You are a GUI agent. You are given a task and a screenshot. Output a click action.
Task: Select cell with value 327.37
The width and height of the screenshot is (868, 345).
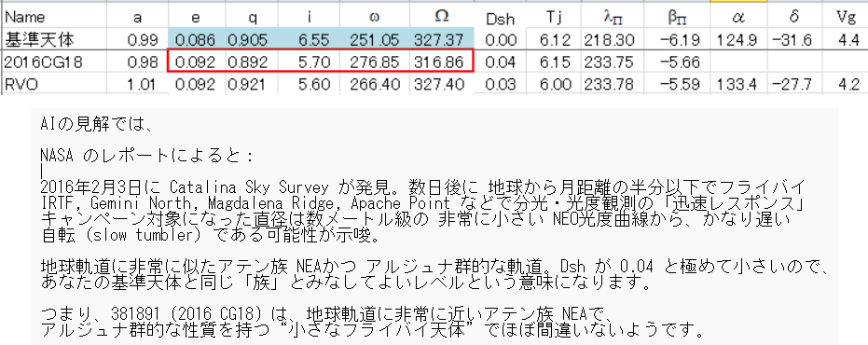click(x=442, y=39)
